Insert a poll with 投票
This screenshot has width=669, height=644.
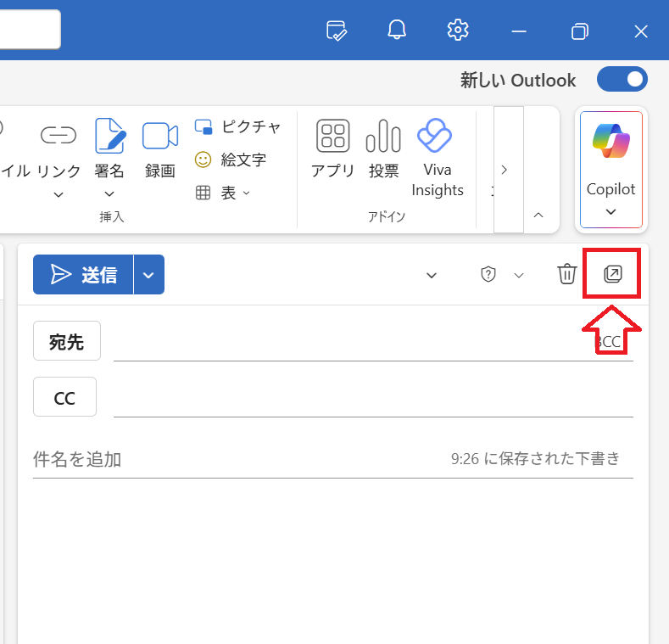point(383,148)
